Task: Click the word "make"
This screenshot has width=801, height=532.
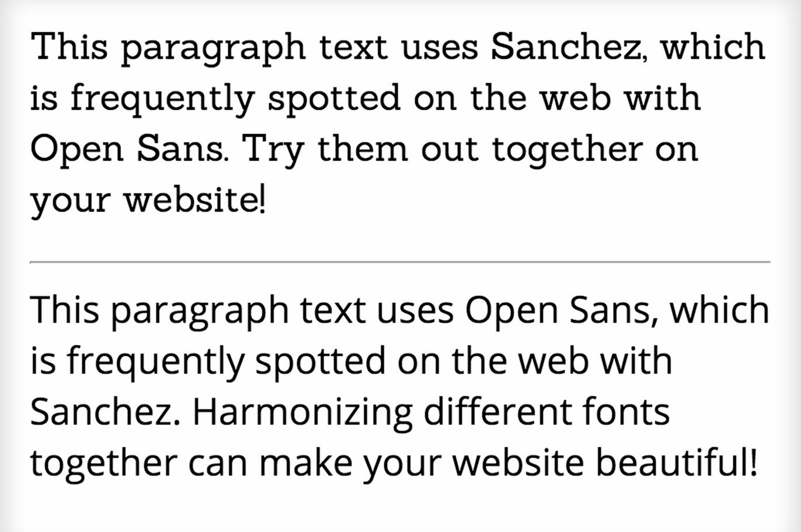Action: coord(306,463)
